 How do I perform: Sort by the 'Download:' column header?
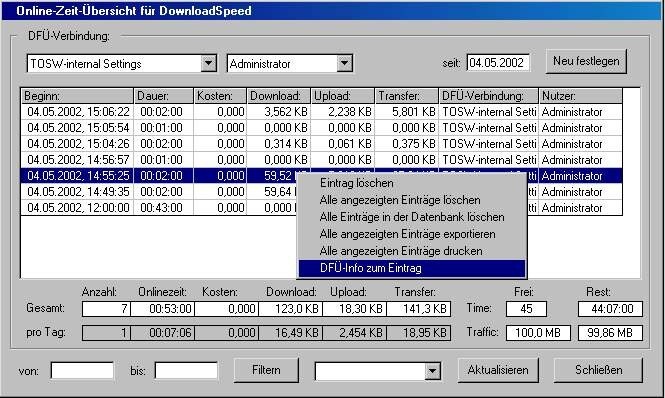tap(279, 96)
